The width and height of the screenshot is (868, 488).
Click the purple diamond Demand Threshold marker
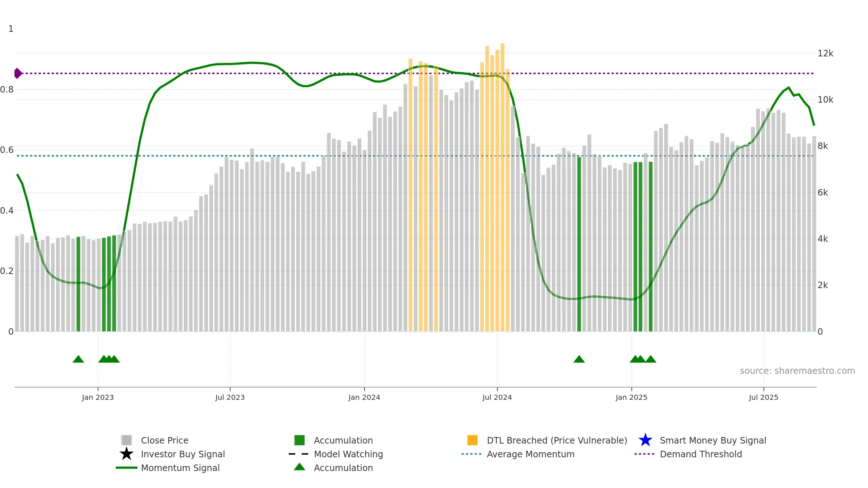click(x=18, y=73)
